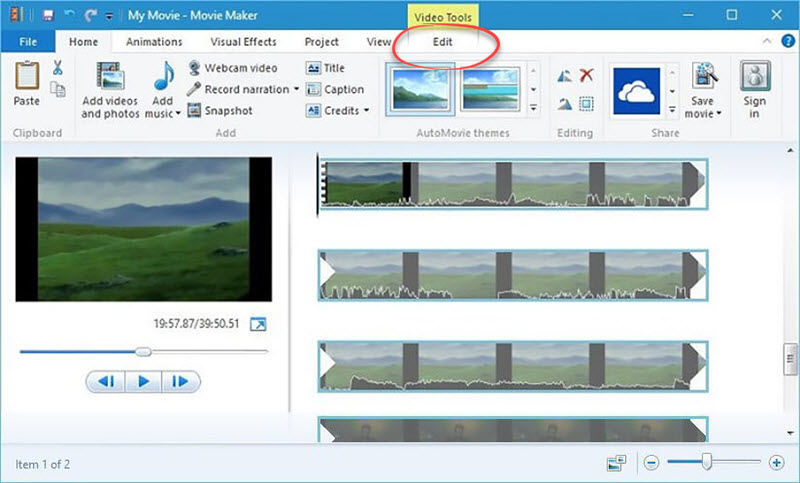Image resolution: width=800 pixels, height=483 pixels.
Task: Click the Video Tools contextual header
Action: pyautogui.click(x=442, y=17)
